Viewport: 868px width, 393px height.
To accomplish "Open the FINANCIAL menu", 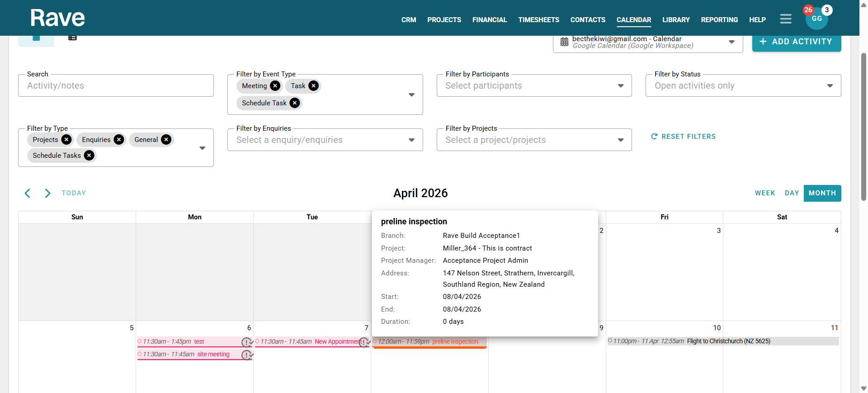I will click(490, 20).
